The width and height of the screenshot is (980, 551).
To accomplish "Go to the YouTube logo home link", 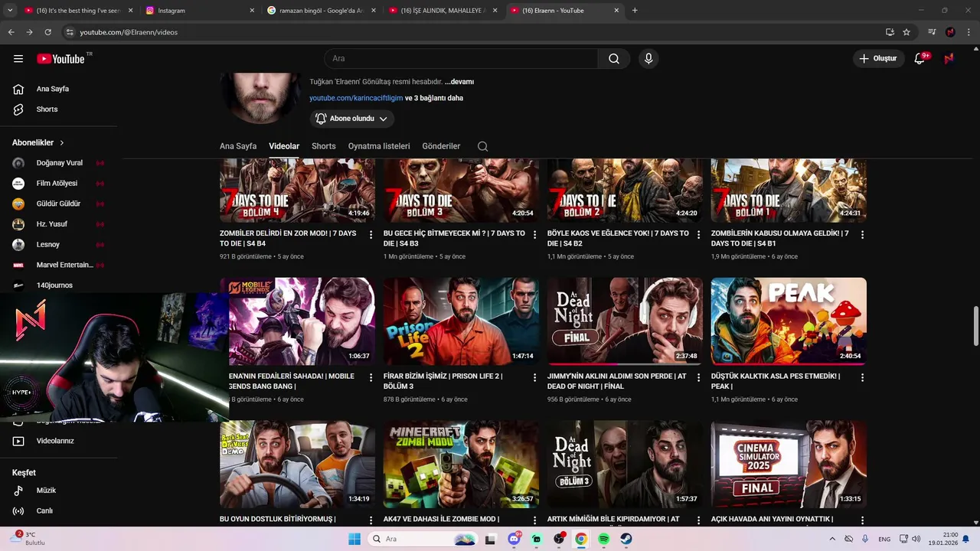I will 60,59.
